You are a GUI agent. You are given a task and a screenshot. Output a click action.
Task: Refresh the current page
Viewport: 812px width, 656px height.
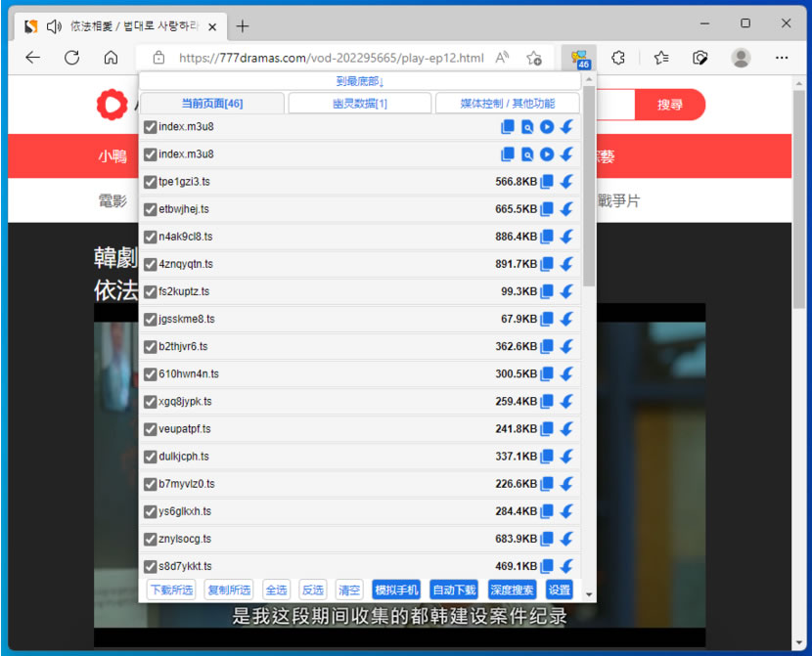coord(71,58)
